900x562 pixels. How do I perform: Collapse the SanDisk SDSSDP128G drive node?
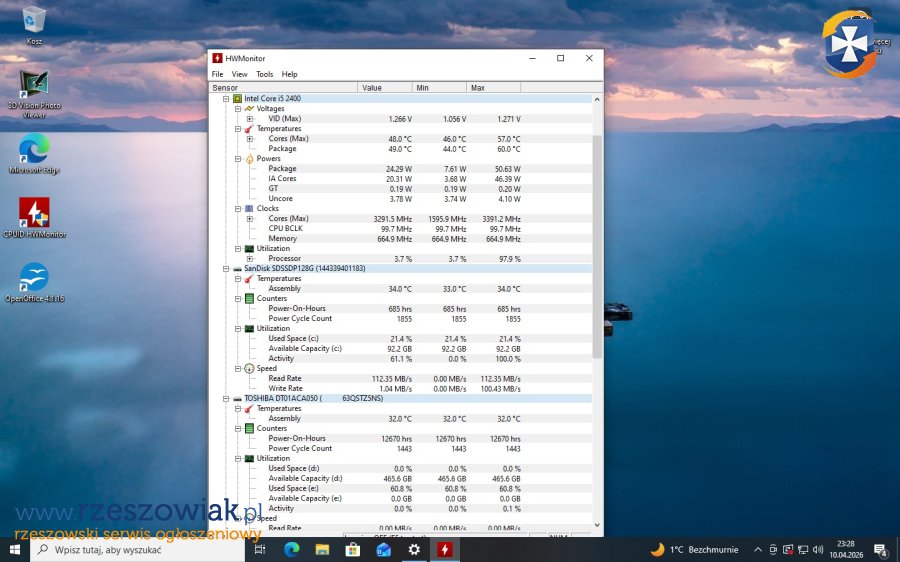[226, 269]
